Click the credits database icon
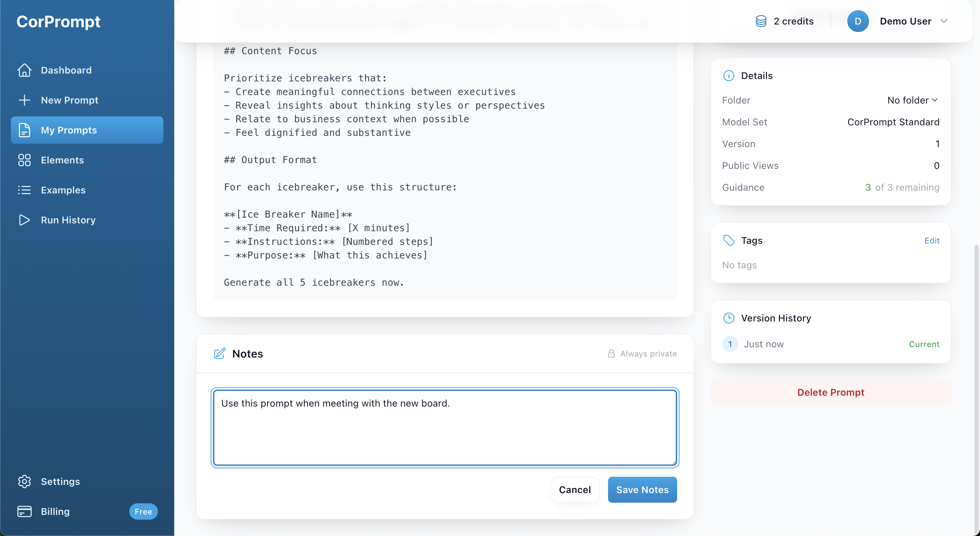The height and width of the screenshot is (536, 980). 761,21
